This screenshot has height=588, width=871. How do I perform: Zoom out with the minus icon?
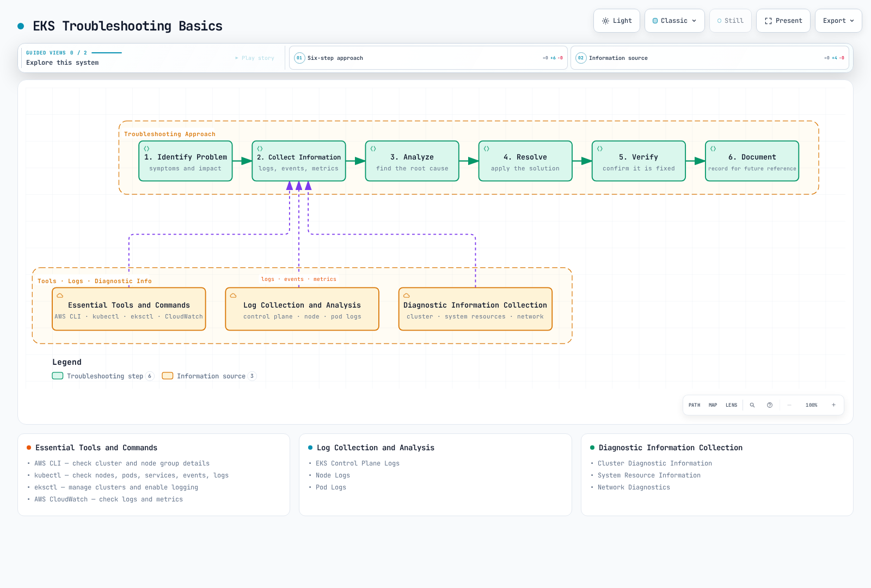click(789, 405)
